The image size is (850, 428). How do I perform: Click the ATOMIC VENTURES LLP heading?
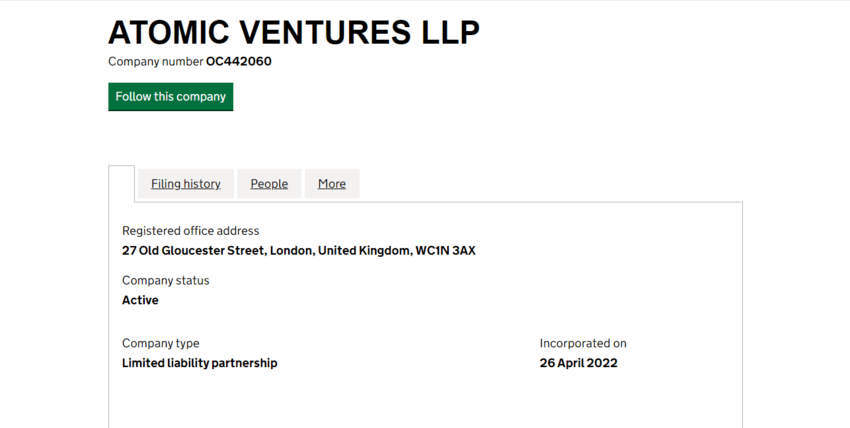pos(293,33)
